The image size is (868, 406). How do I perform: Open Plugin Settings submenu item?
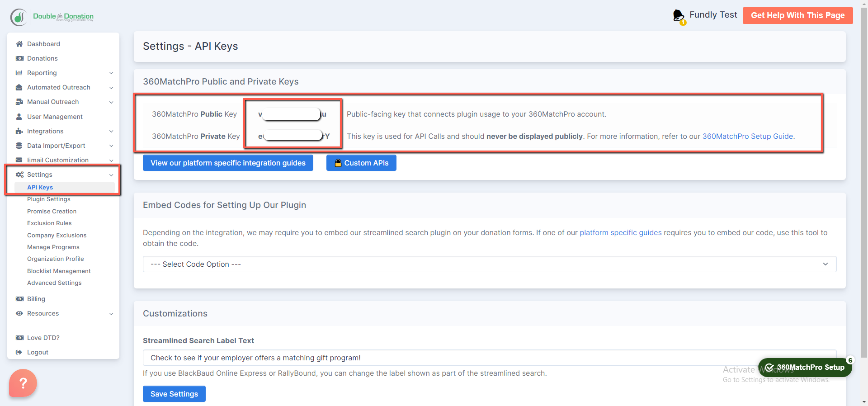point(49,199)
